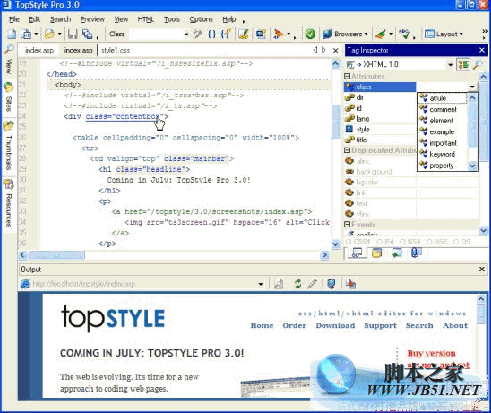The width and height of the screenshot is (491, 413).
Task: Click the Order link in preview
Action: click(x=294, y=325)
